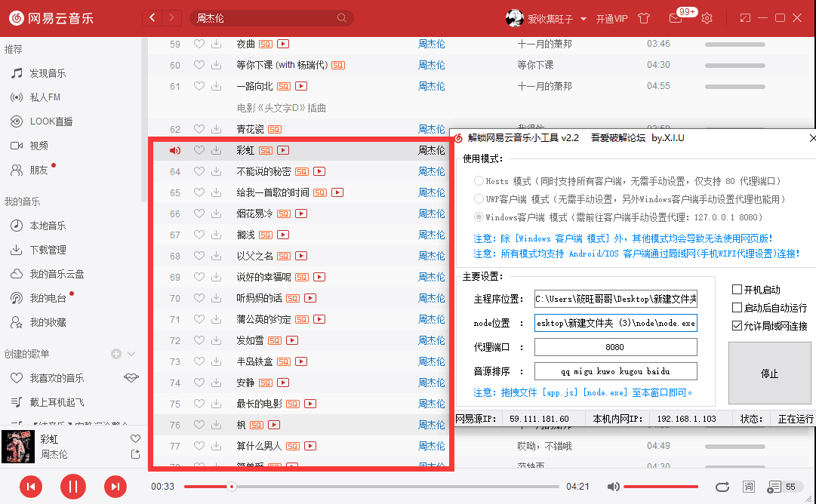Open the settings gear icon
The width and height of the screenshot is (816, 504).
[x=707, y=18]
